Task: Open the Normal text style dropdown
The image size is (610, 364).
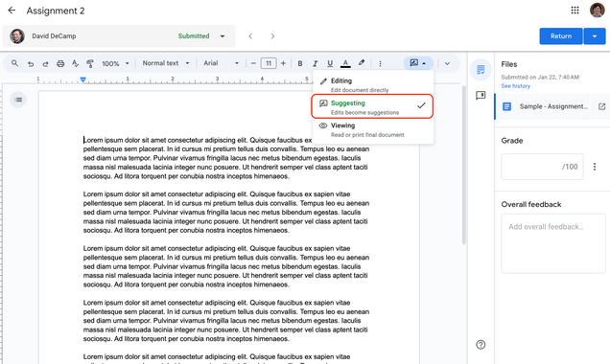Action: (x=166, y=63)
